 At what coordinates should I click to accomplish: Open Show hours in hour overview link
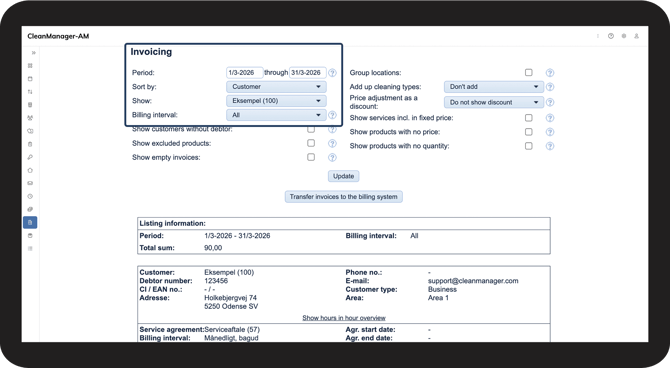344,318
